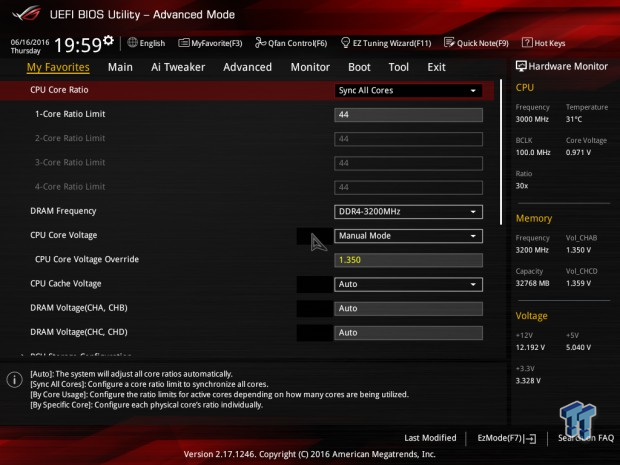
Task: Click the Memory heading in Hardware Monitor
Action: point(534,218)
